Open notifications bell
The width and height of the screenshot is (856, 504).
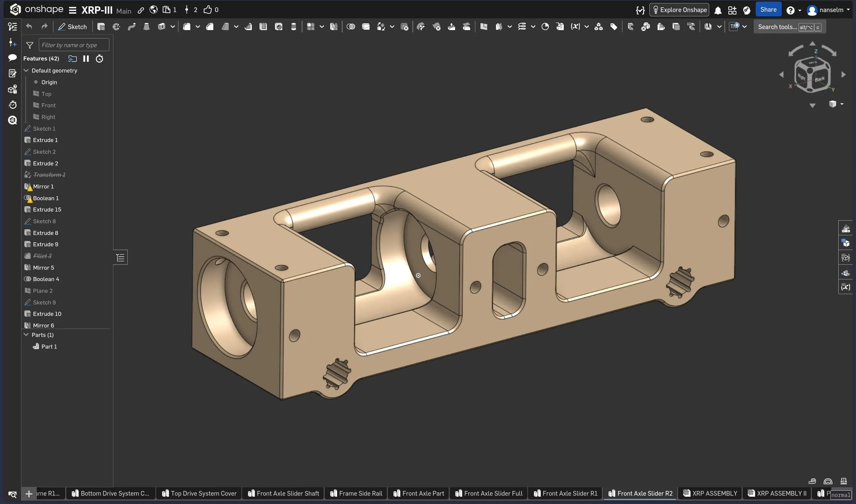718,10
